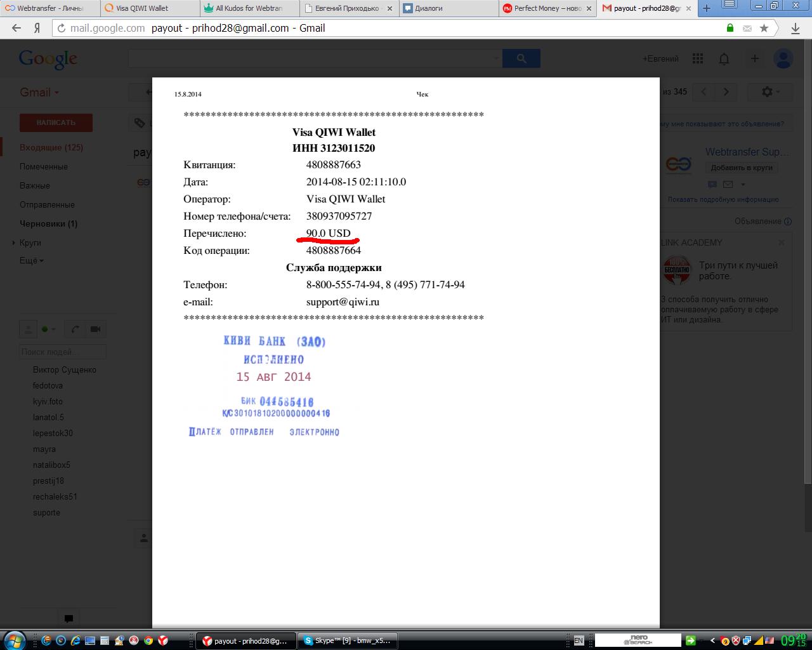812x650 pixels.
Task: Click the mail envelope icon in address bar
Action: pyautogui.click(x=747, y=28)
